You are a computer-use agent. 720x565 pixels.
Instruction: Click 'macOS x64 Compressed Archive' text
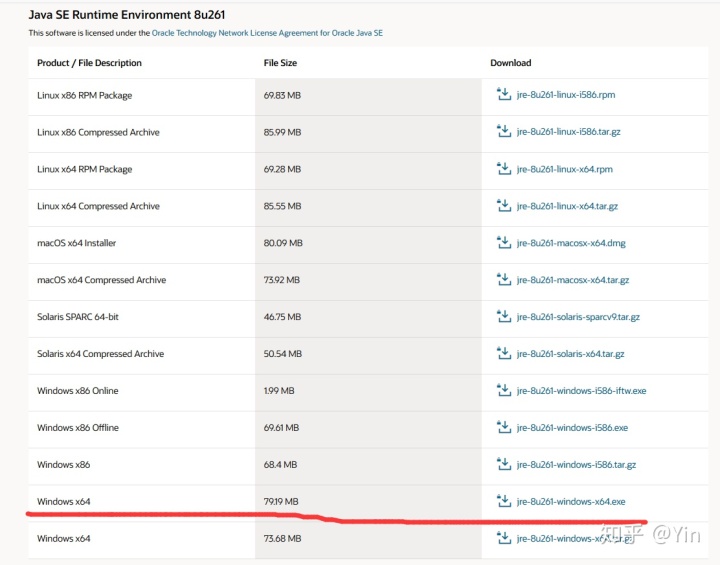coord(101,280)
